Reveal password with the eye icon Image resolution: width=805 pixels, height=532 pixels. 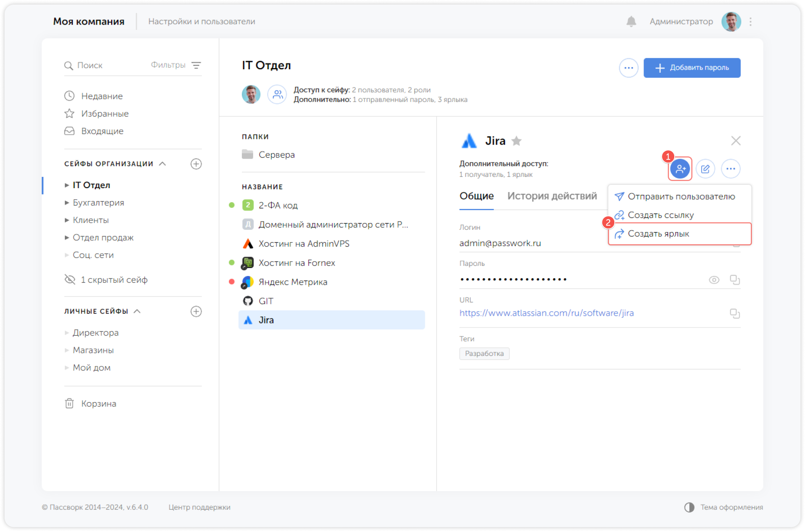(714, 280)
